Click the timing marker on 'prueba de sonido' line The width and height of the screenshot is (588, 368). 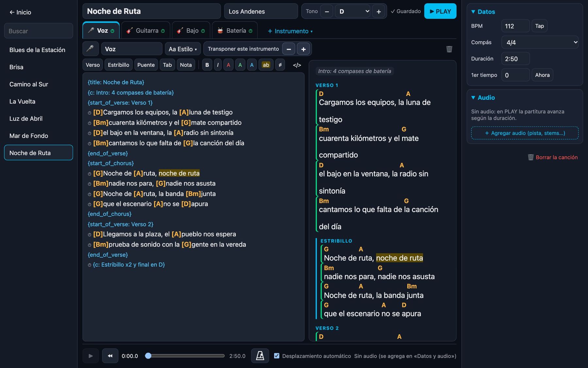(x=90, y=245)
